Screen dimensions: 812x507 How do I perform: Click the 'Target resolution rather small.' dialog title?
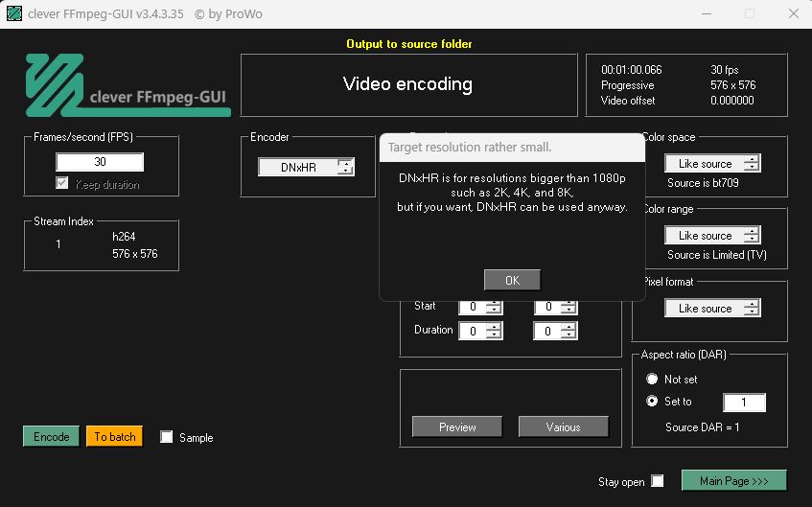(470, 147)
